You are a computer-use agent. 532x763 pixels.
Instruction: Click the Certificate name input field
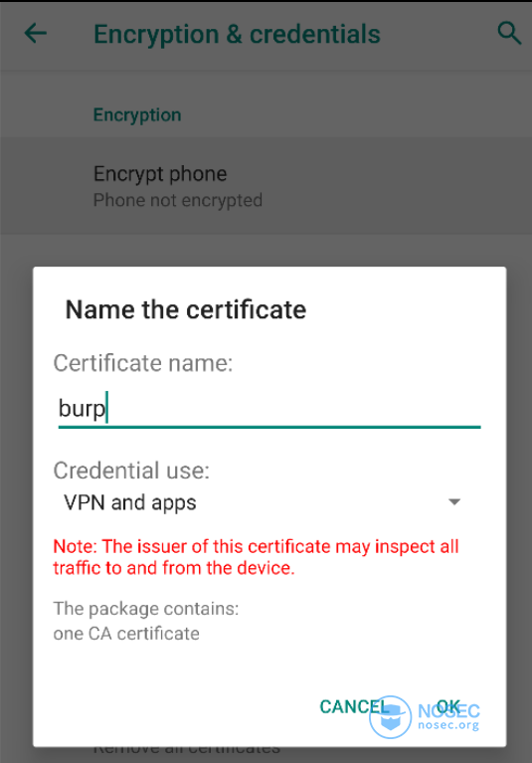(269, 409)
